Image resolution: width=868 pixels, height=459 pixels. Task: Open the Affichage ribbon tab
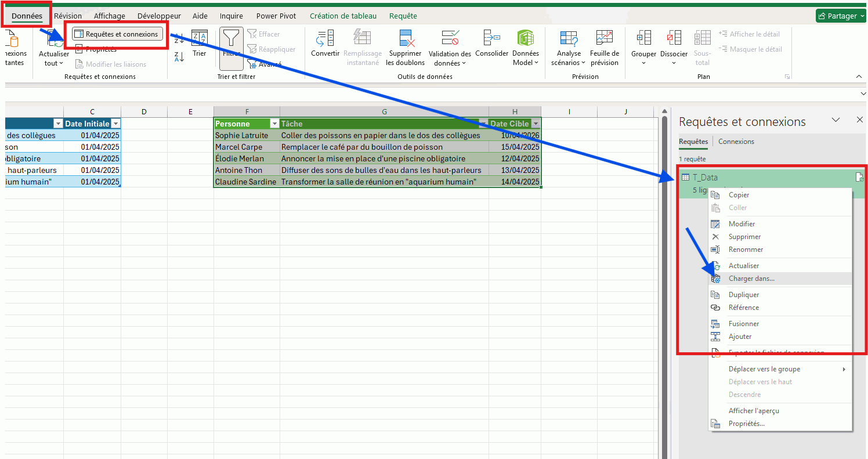(x=109, y=16)
